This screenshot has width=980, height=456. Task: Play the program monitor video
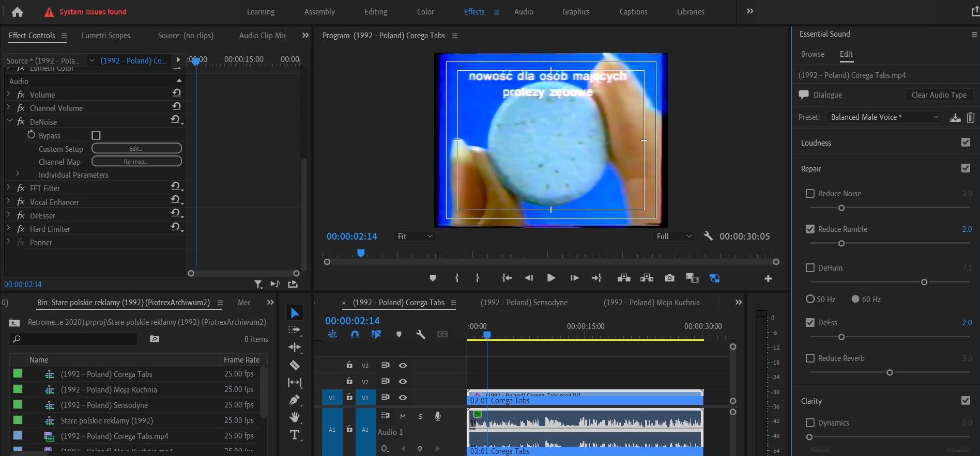(551, 278)
